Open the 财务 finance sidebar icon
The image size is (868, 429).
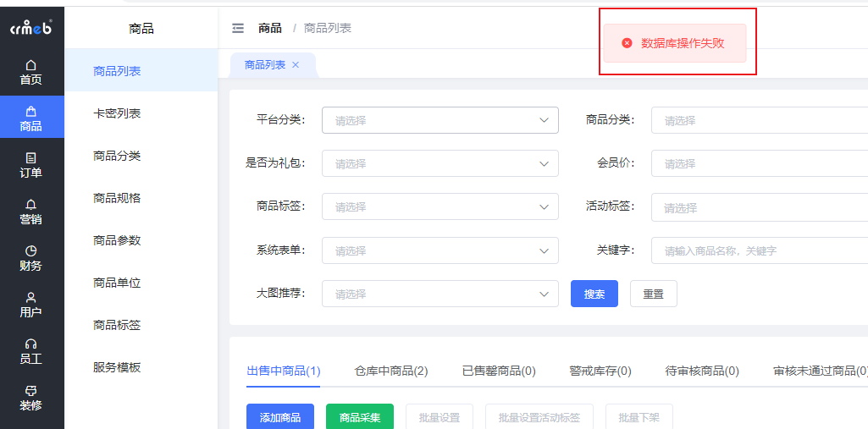click(31, 258)
